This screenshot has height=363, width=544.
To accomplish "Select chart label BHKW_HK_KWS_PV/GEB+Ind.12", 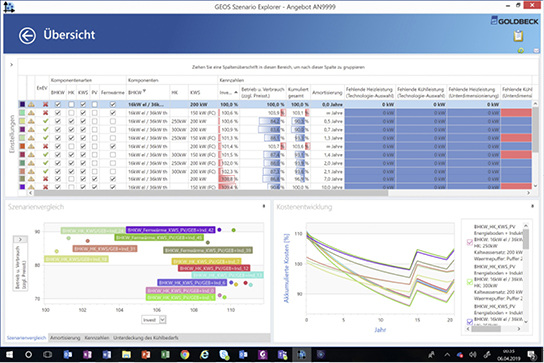I will (214, 268).
